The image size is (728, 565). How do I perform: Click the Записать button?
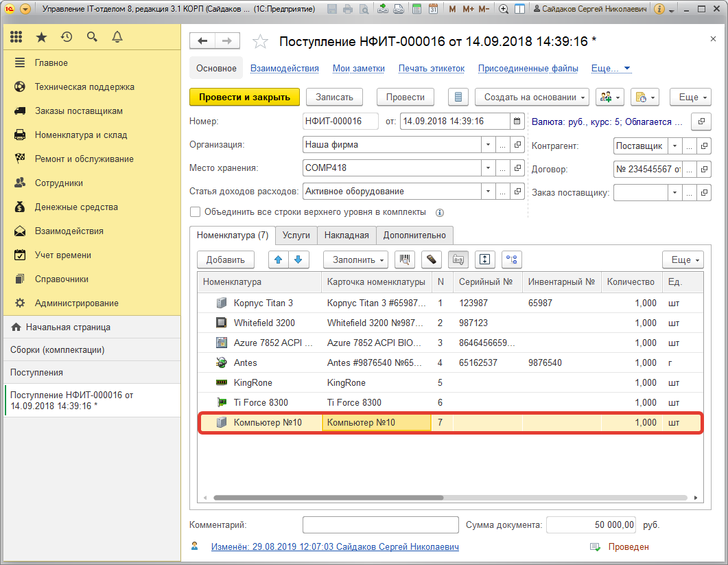point(334,97)
